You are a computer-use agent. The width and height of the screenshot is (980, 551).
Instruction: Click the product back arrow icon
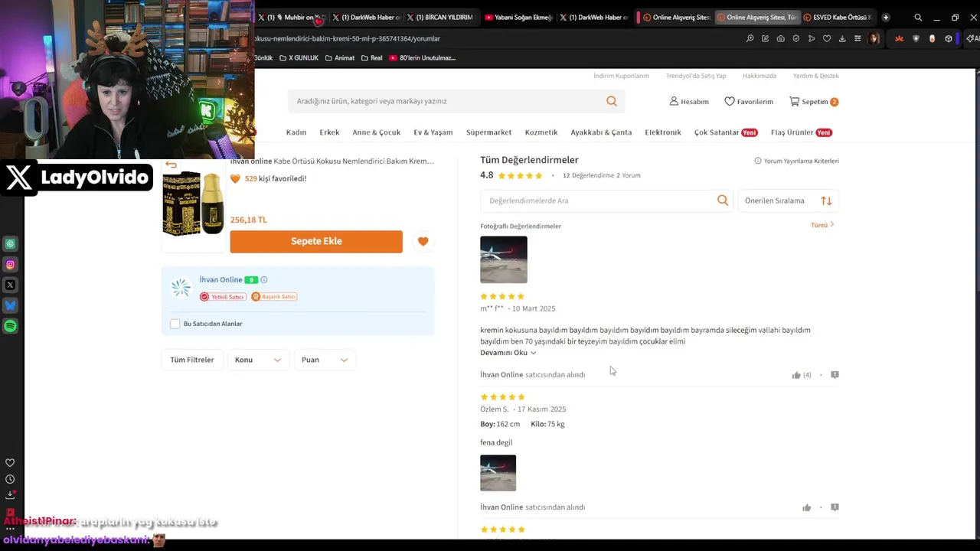pos(171,165)
